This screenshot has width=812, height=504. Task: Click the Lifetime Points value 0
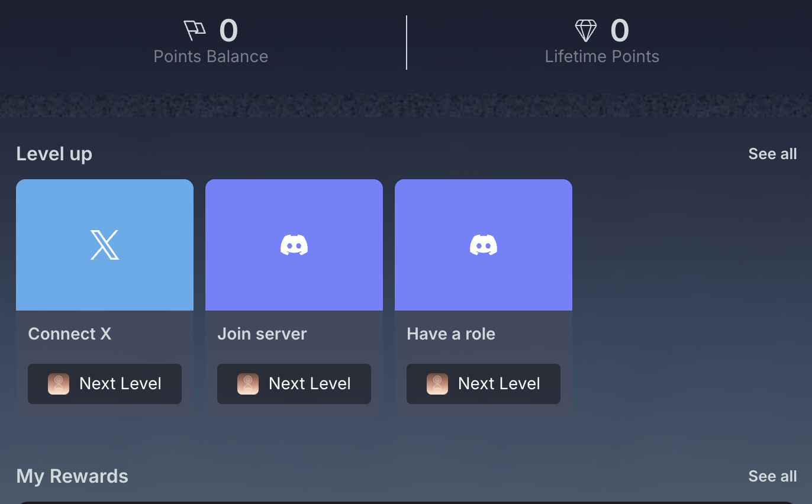point(620,30)
